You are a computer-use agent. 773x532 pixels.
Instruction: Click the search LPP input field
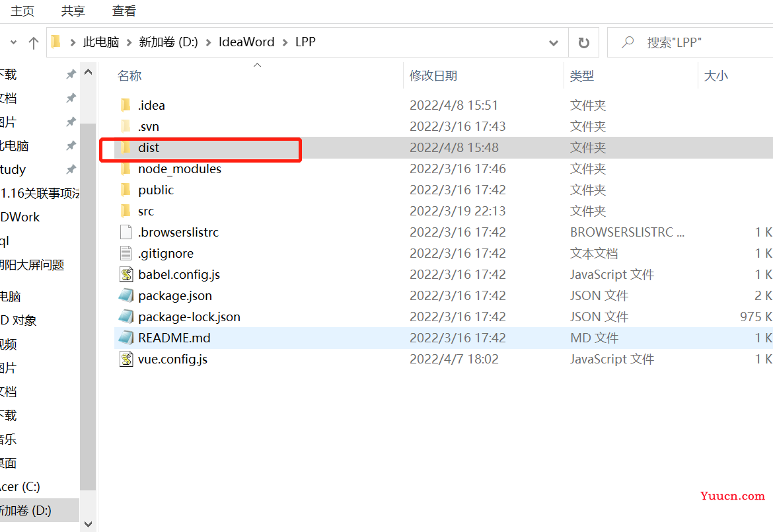pyautogui.click(x=690, y=42)
